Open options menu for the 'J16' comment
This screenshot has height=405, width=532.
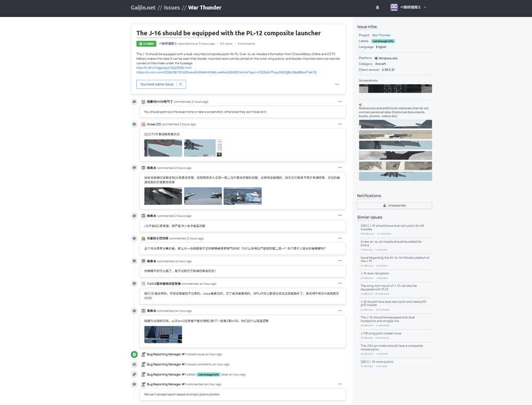coord(340,216)
